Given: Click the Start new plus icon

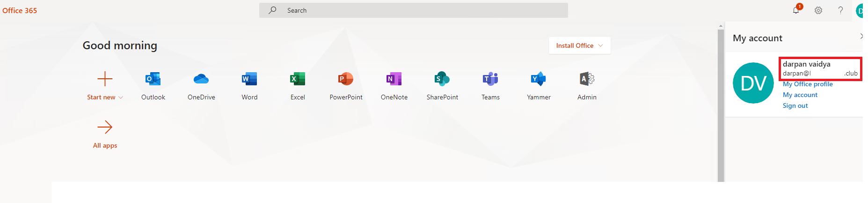Looking at the screenshot, I should pos(105,79).
